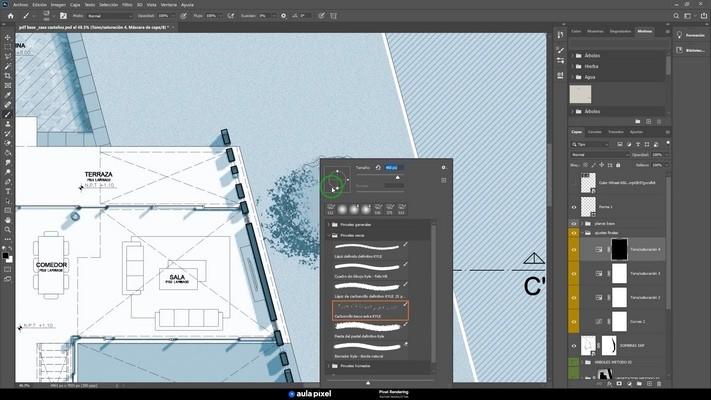Select the Clone Stamp tool
The image size is (711, 400).
tap(8, 124)
